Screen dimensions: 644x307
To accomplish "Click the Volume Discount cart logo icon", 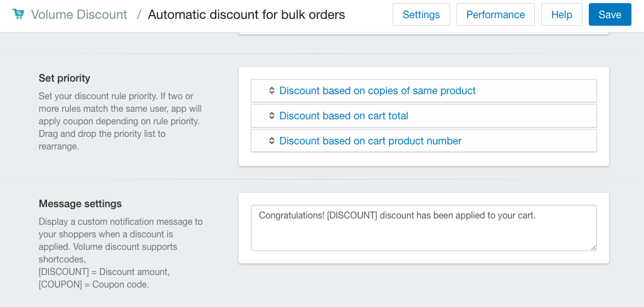I will pyautogui.click(x=18, y=14).
